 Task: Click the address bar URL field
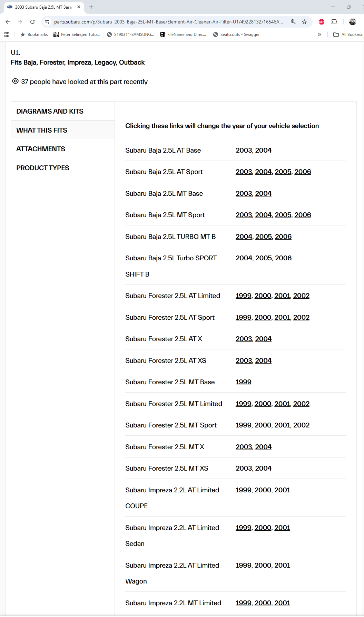point(168,22)
